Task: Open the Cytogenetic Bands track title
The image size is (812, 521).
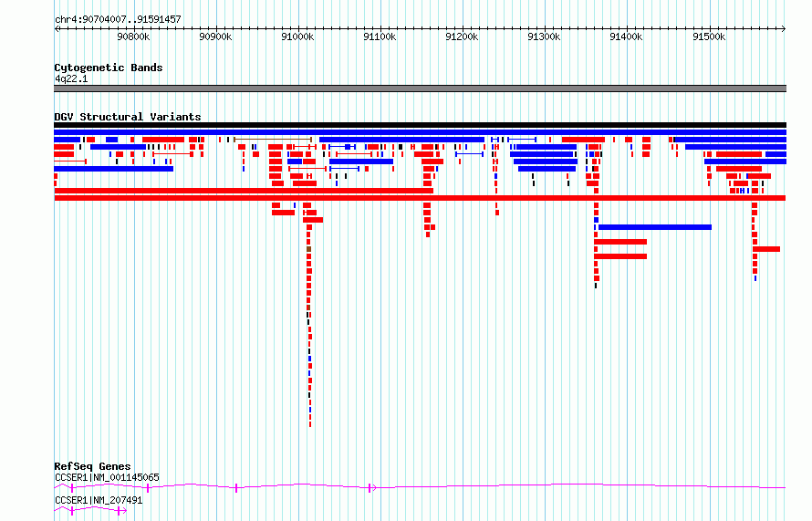Action: pyautogui.click(x=109, y=68)
